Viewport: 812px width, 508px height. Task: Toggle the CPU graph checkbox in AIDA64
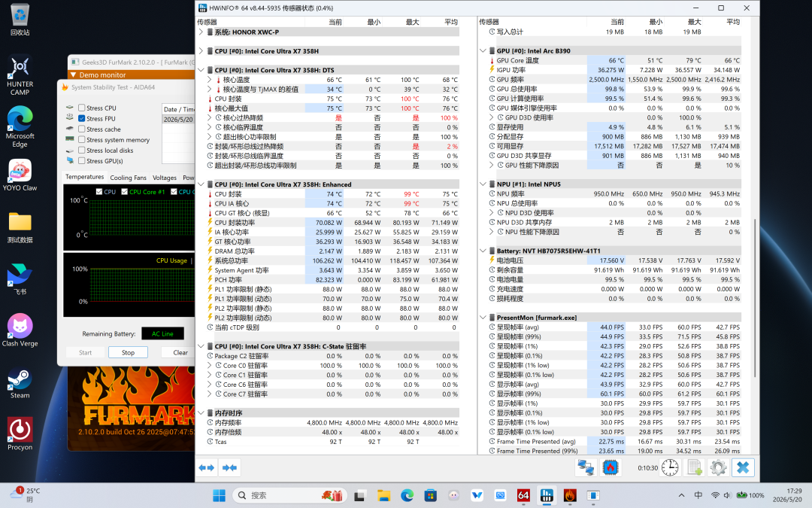click(x=99, y=192)
